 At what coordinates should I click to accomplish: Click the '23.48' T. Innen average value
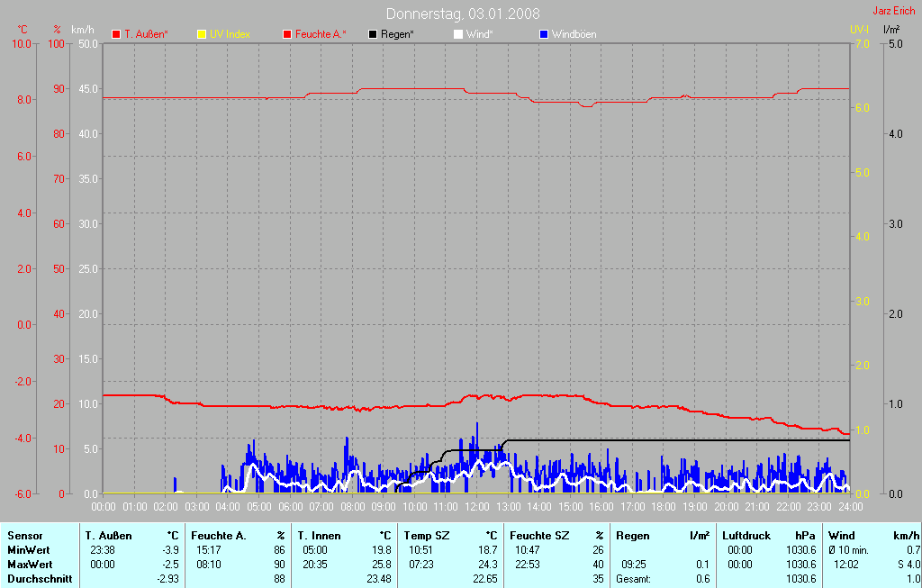pos(379,579)
